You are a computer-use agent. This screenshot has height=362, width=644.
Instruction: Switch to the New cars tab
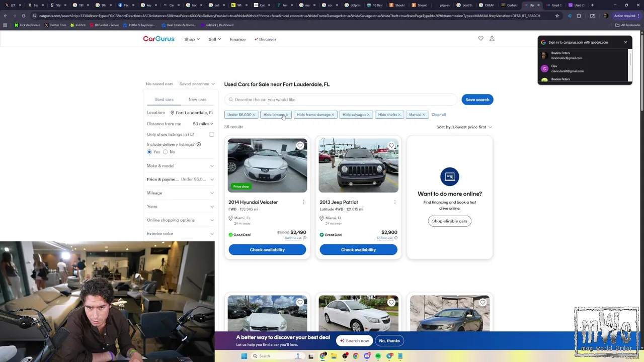[x=197, y=100]
